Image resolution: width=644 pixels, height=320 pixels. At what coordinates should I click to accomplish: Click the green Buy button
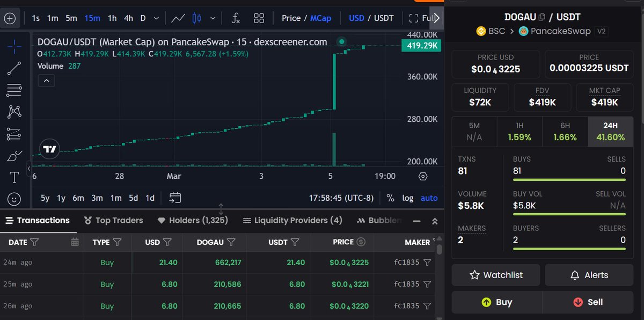click(x=497, y=302)
